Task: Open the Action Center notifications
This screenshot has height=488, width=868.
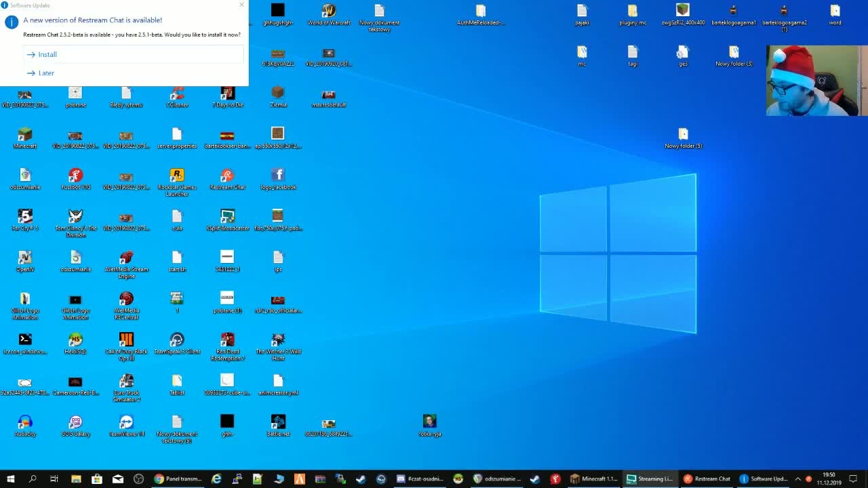Action: click(x=854, y=479)
